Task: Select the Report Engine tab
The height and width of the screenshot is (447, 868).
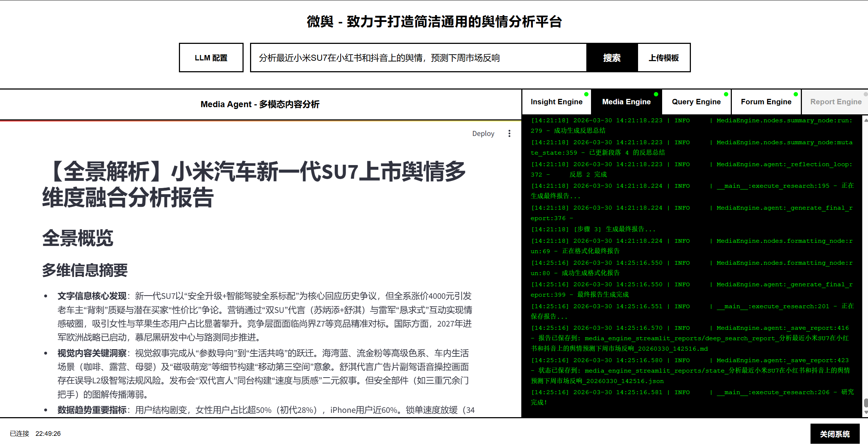Action: pos(835,102)
